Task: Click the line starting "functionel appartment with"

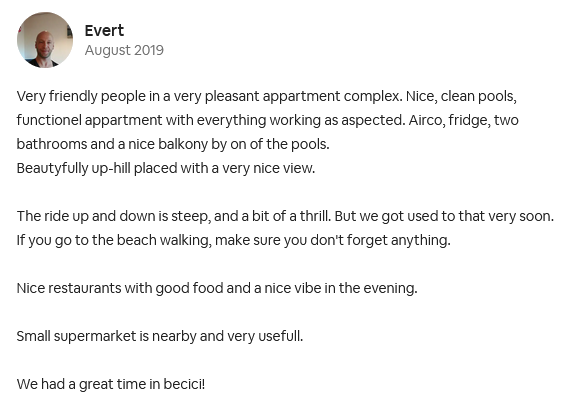Action: pos(267,120)
